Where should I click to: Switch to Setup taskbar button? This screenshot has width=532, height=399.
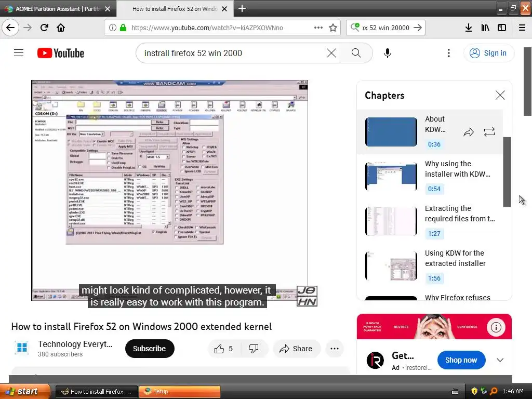[x=179, y=392]
